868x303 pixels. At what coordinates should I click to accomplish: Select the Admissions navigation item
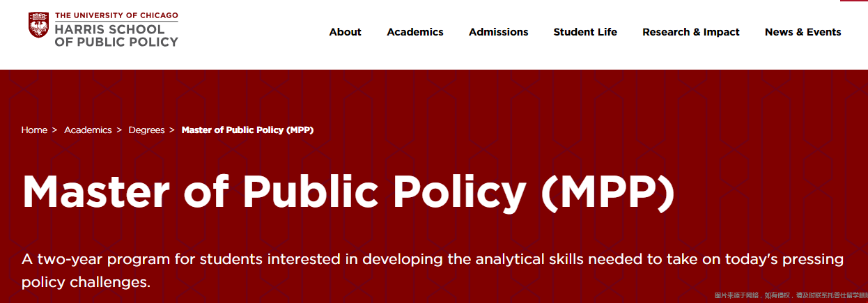(x=499, y=32)
